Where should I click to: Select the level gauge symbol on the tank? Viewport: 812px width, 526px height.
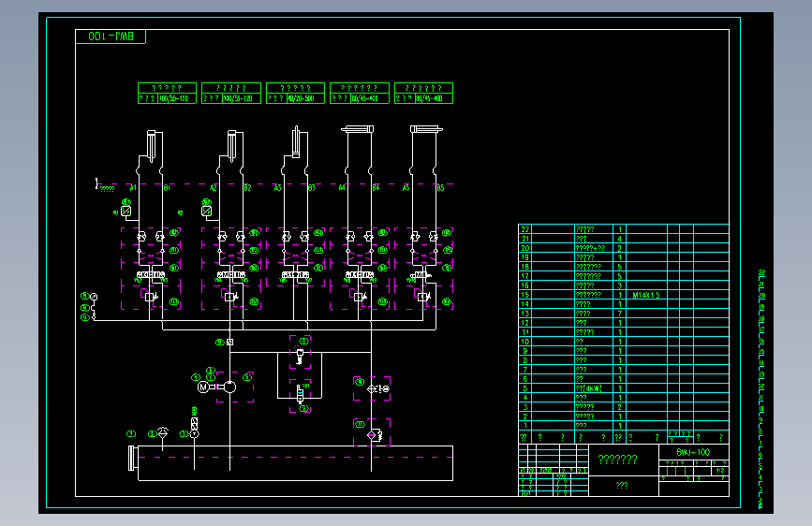194,428
